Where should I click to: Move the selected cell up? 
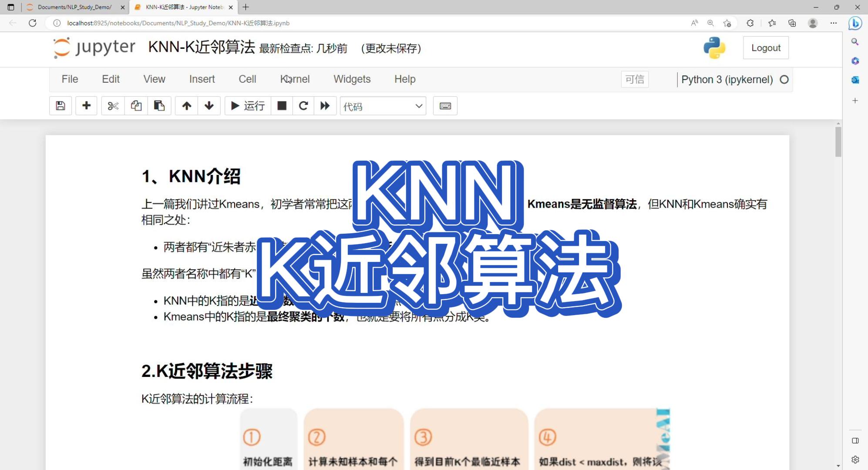click(x=186, y=106)
